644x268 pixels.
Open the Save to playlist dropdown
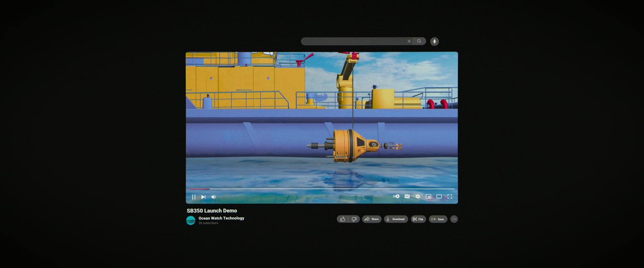(x=438, y=219)
